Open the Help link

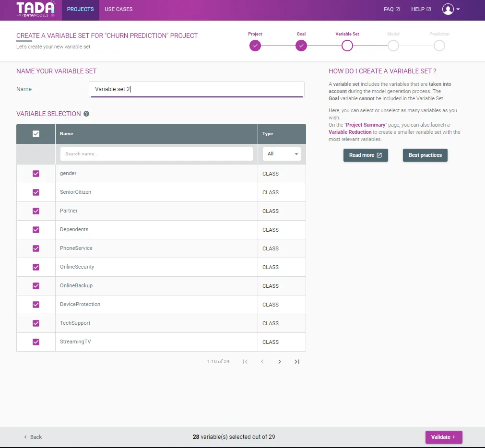[x=421, y=9]
